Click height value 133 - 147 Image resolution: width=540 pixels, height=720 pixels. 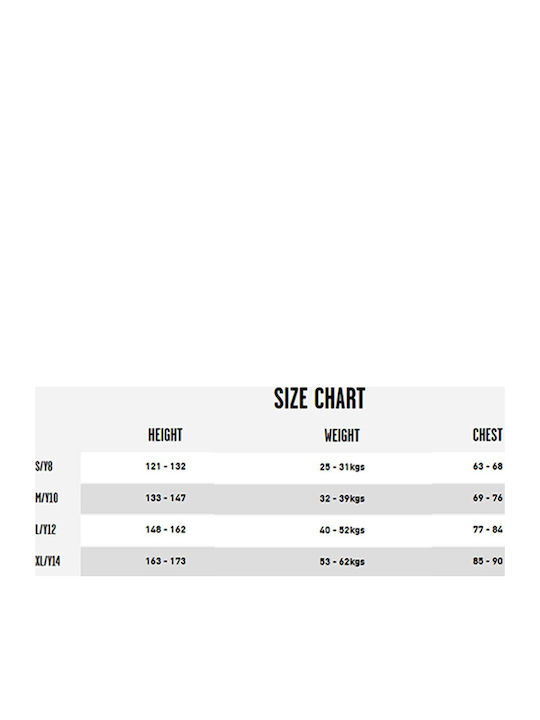[166, 498]
